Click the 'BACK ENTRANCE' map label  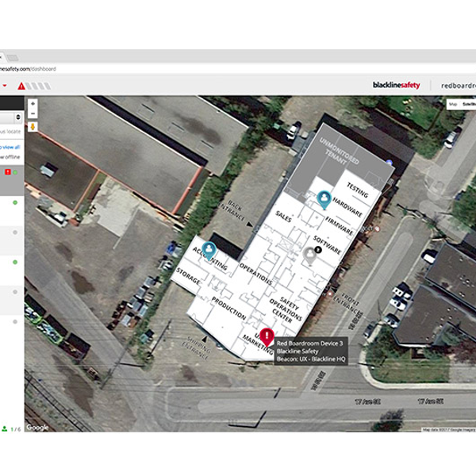232,210
